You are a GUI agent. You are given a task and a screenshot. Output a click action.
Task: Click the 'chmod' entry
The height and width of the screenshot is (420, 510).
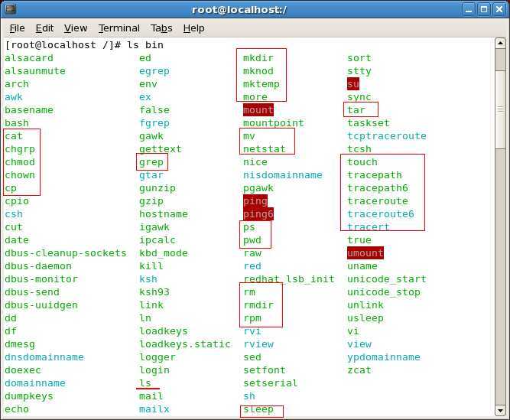tap(20, 162)
